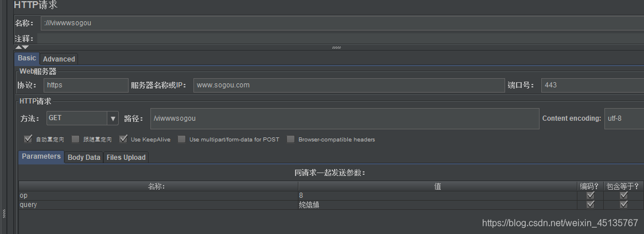Click the server name field www.sogou.com
This screenshot has height=234, width=644.
tap(349, 85)
